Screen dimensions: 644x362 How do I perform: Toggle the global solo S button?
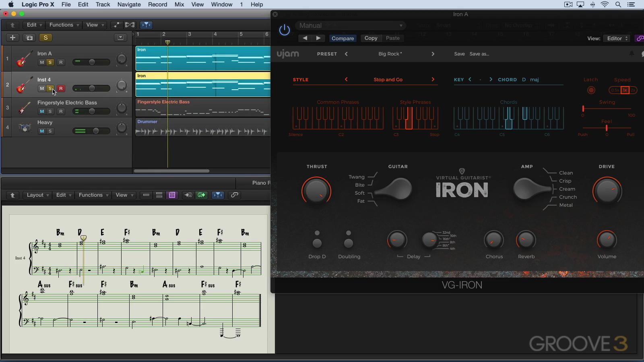click(x=45, y=37)
